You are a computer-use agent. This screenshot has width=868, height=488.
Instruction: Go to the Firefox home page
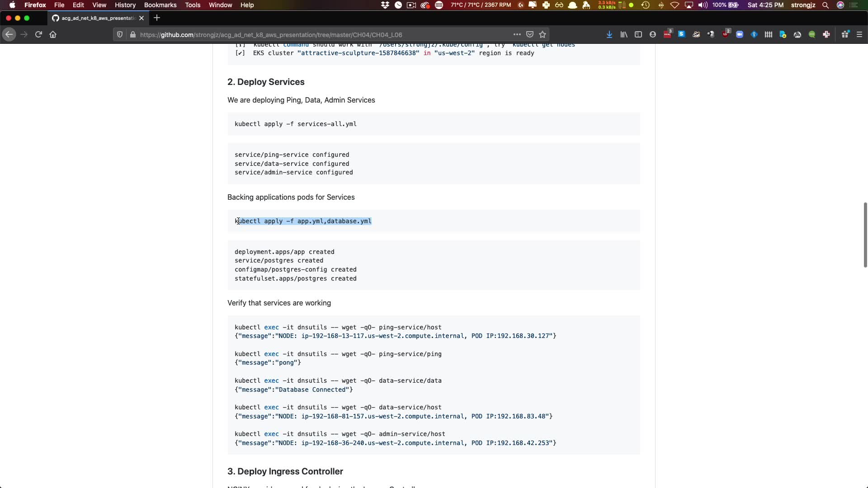[53, 34]
